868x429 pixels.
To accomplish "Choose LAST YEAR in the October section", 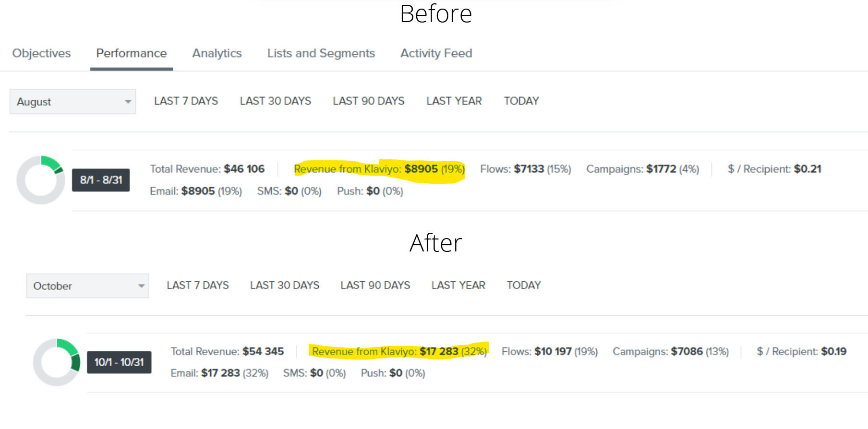I will [458, 286].
